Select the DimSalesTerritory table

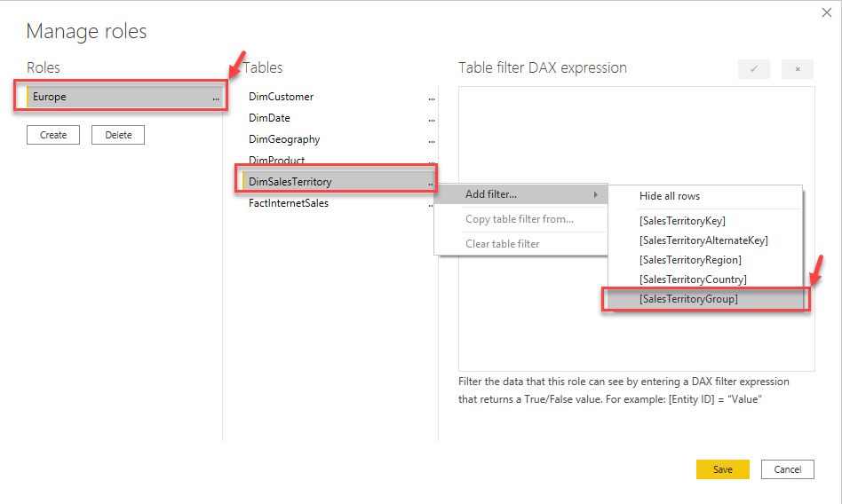click(338, 181)
